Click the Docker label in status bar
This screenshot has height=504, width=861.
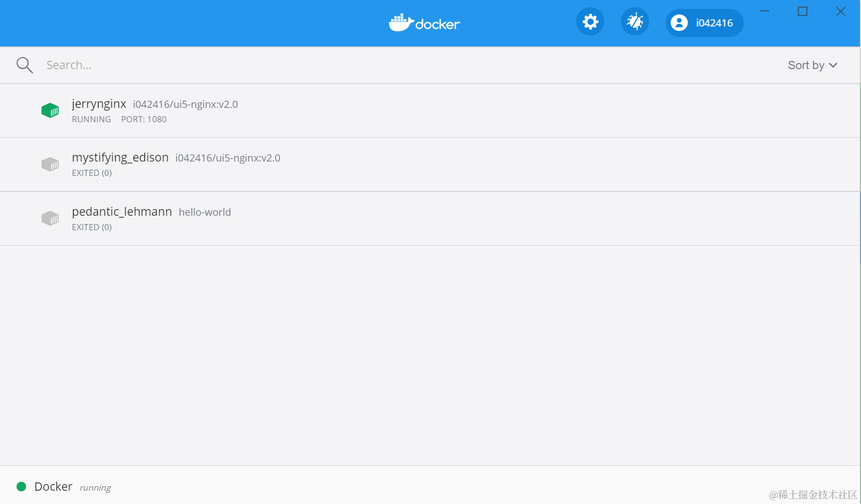[x=53, y=487]
